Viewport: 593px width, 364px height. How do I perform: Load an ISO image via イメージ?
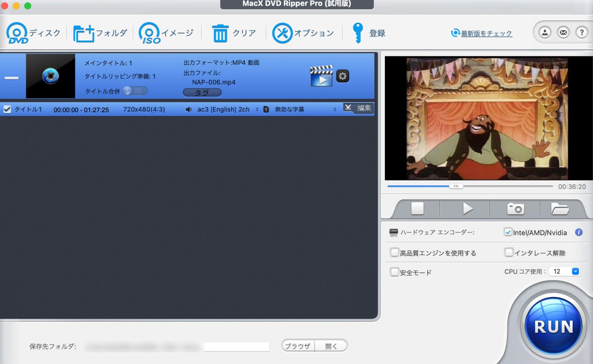(x=166, y=33)
